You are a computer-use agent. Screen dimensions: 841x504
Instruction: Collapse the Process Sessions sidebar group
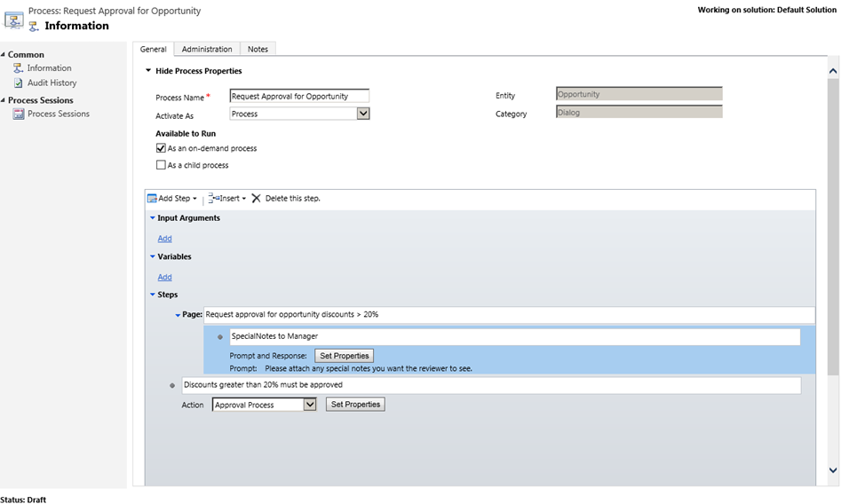coord(4,100)
